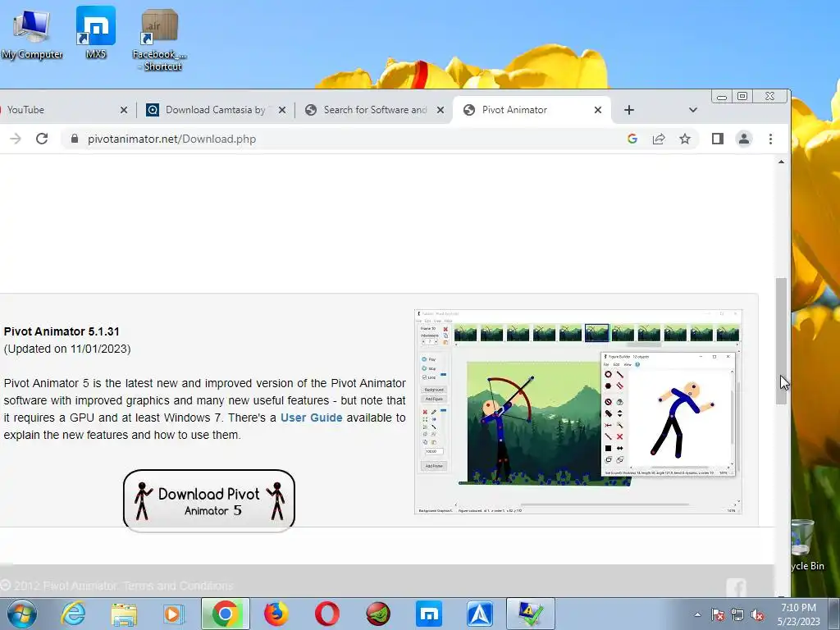Screen dimensions: 840x630
Task: Click the Facebook icon in page footer
Action: pos(736,587)
